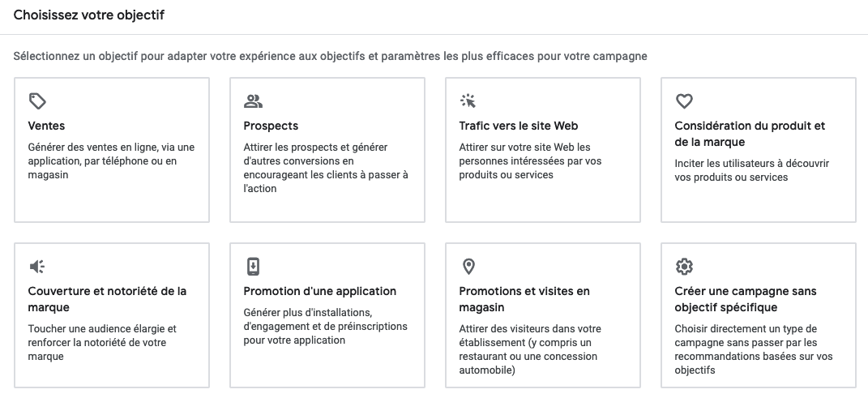Screen dimensions: 868x398
Task: Select the Ventes objective title
Action: tap(46, 126)
